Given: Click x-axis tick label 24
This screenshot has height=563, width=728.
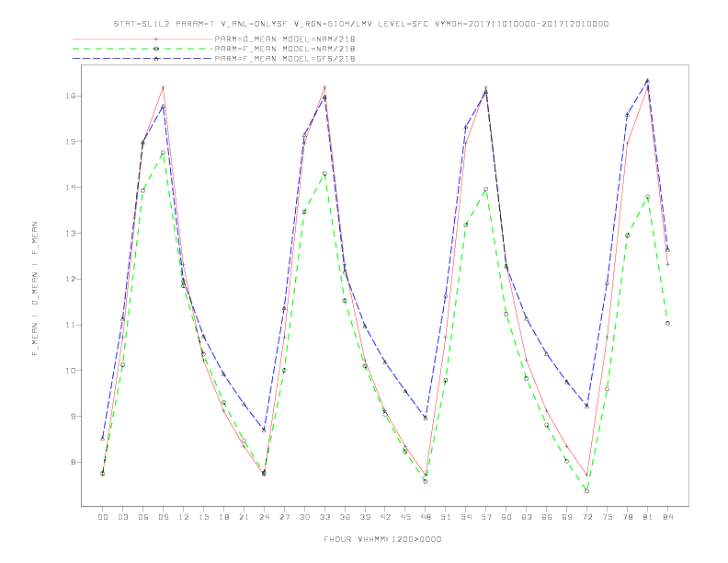Looking at the screenshot, I should click(x=264, y=517).
